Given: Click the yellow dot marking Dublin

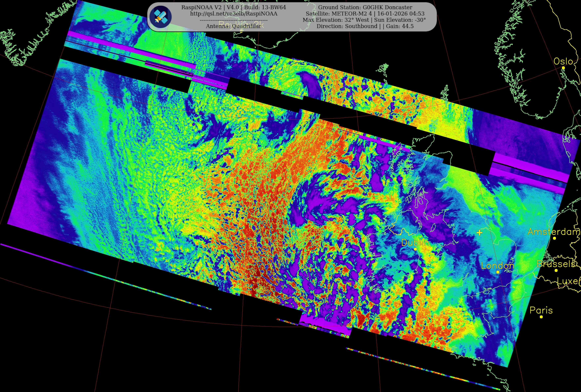Looking at the screenshot, I should point(415,249).
